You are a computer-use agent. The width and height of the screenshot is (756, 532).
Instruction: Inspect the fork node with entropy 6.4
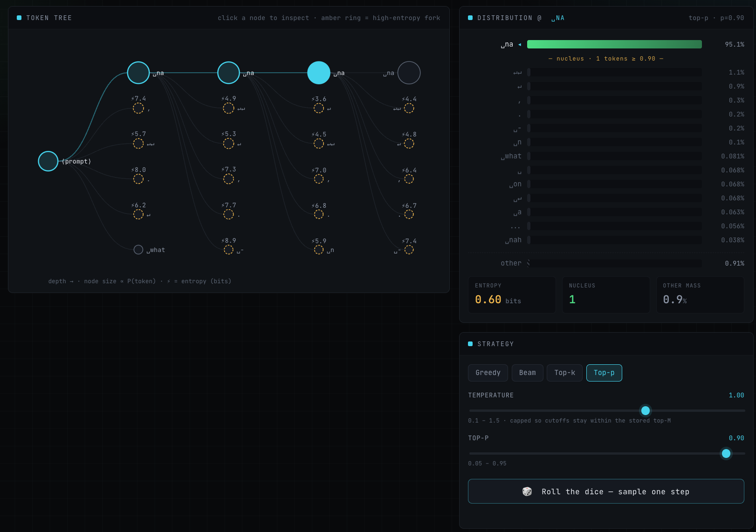[x=409, y=179]
